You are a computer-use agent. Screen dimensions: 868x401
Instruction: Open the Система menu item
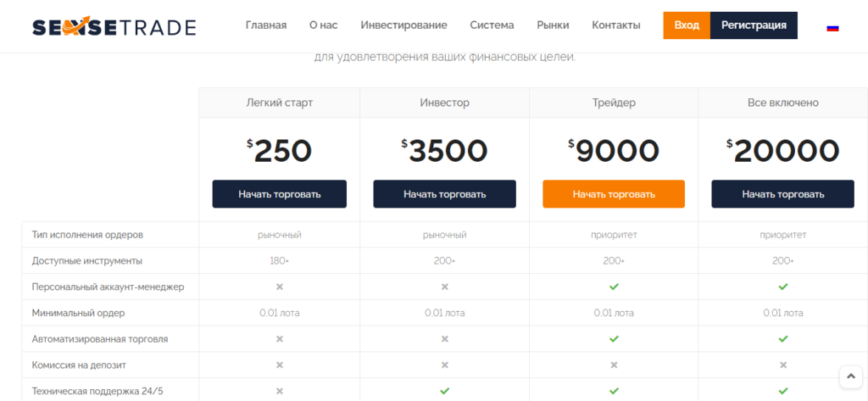click(x=492, y=25)
